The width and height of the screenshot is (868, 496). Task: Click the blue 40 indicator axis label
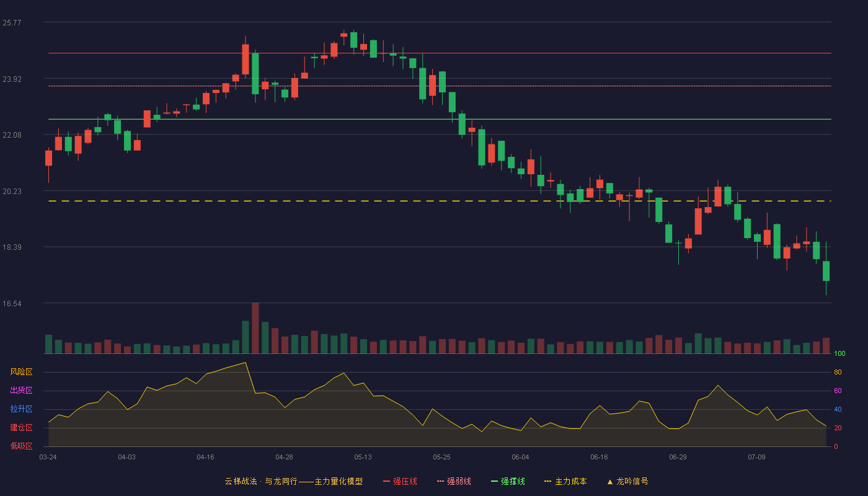point(838,409)
